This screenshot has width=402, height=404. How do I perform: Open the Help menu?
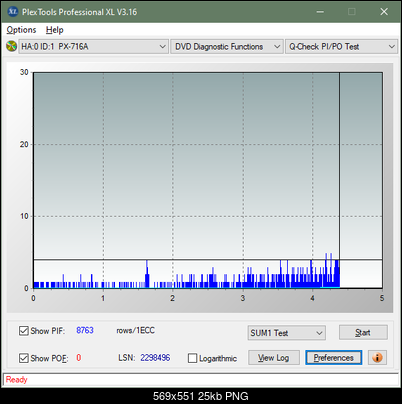click(55, 30)
